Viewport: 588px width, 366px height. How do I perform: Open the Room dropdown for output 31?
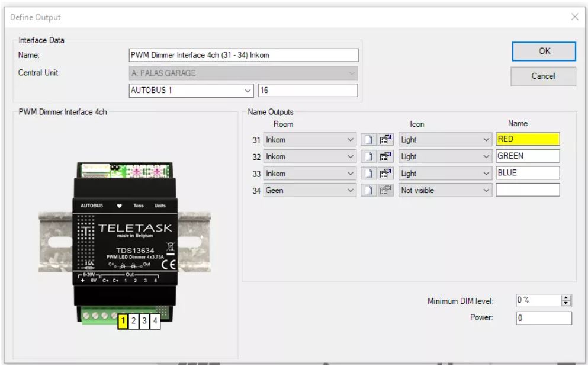click(349, 140)
